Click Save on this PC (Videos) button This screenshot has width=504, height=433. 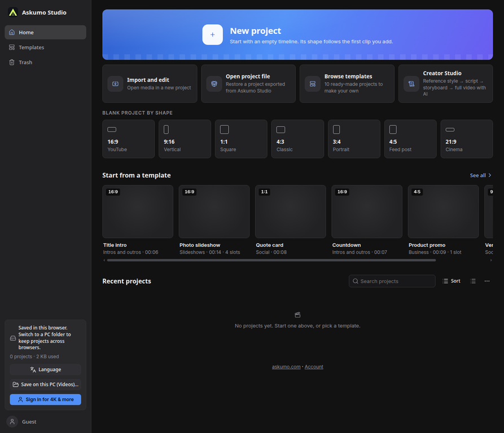[x=45, y=385]
